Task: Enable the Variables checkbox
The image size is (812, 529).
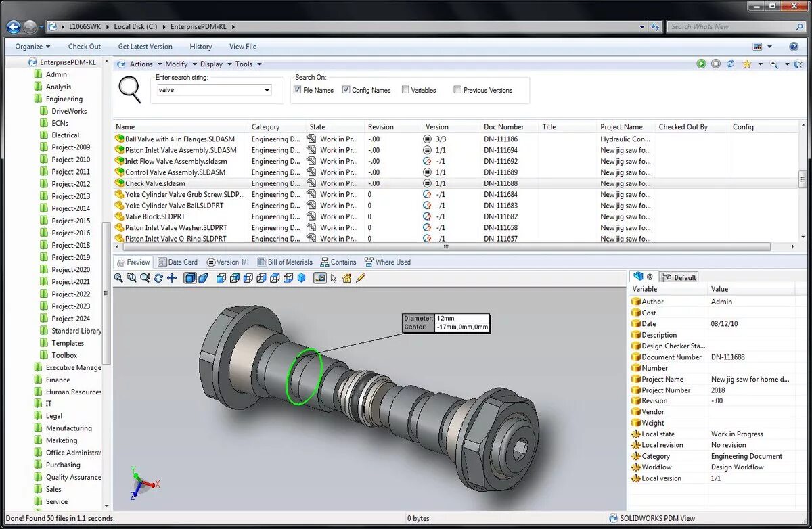Action: tap(405, 90)
